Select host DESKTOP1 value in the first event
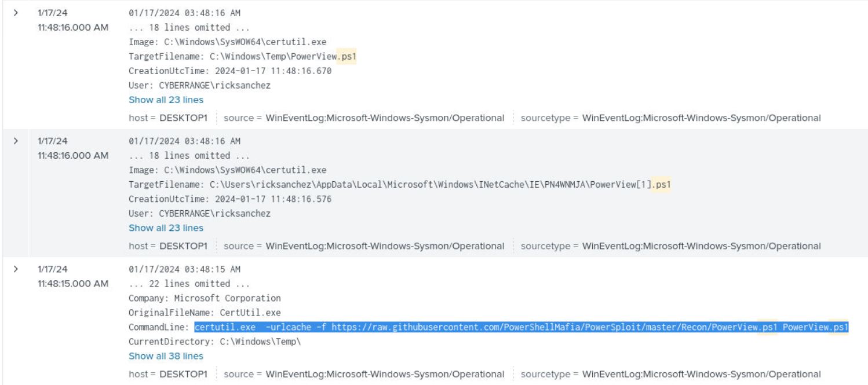The height and width of the screenshot is (385, 868). tap(183, 118)
